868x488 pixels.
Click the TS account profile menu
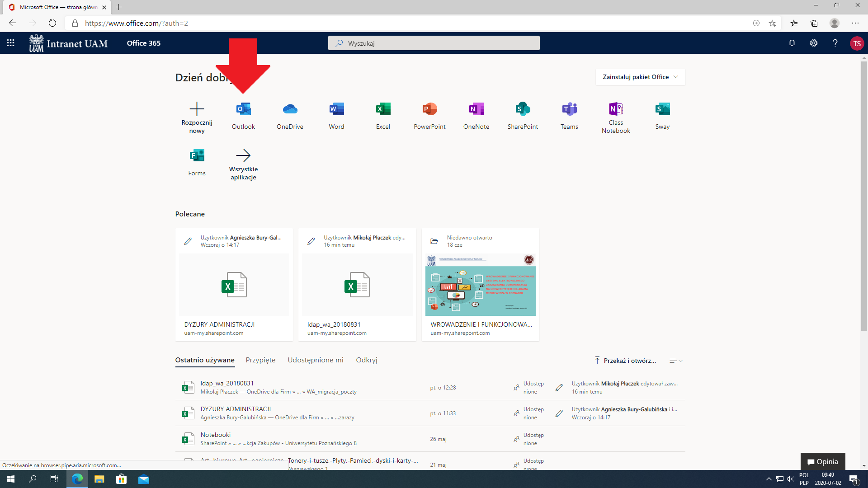pyautogui.click(x=857, y=43)
